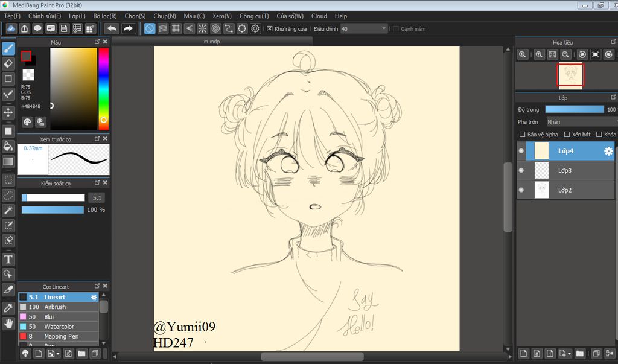Image resolution: width=618 pixels, height=364 pixels.
Task: Undock the Hoa tiêu navigator panel
Action: point(613,42)
